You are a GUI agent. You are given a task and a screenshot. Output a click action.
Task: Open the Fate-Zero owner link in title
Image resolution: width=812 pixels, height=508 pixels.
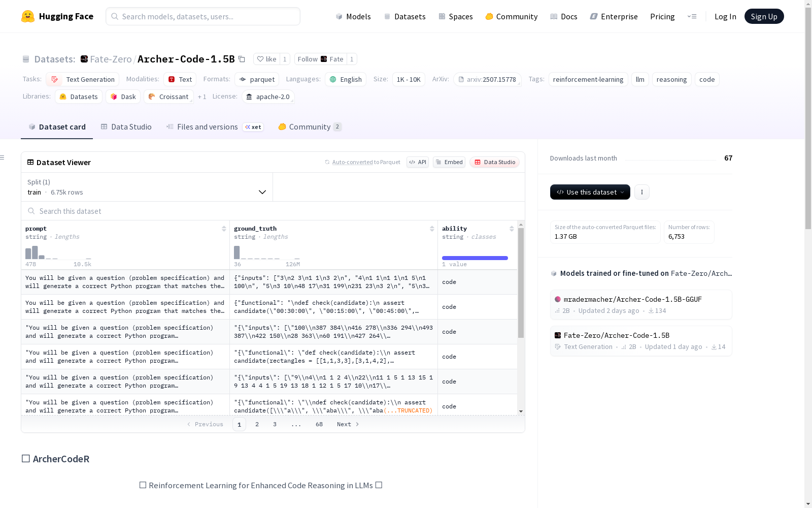pyautogui.click(x=111, y=59)
